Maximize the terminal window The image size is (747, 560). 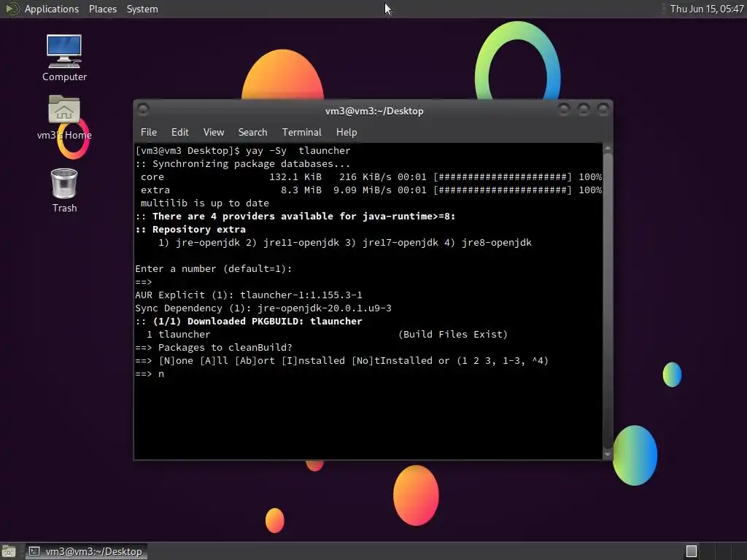click(584, 109)
